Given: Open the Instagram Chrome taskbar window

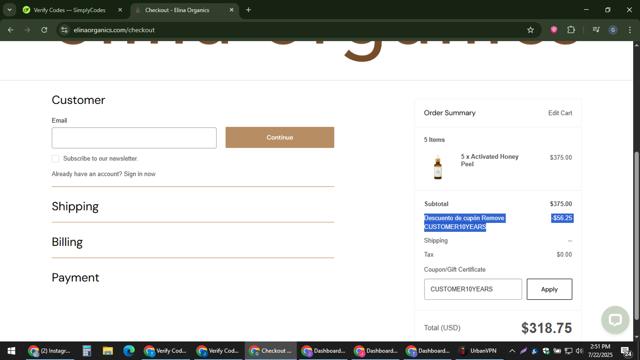Looking at the screenshot, I should 50,351.
